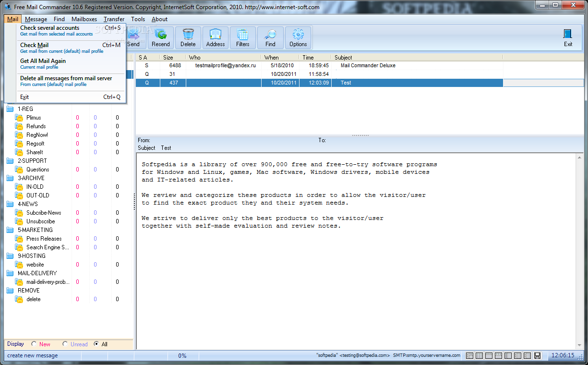This screenshot has height=365, width=588.
Task: Open the Transfer menu
Action: 114,19
